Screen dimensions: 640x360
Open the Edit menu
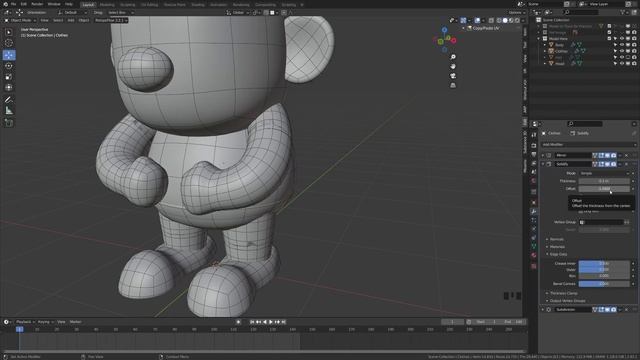click(x=24, y=4)
